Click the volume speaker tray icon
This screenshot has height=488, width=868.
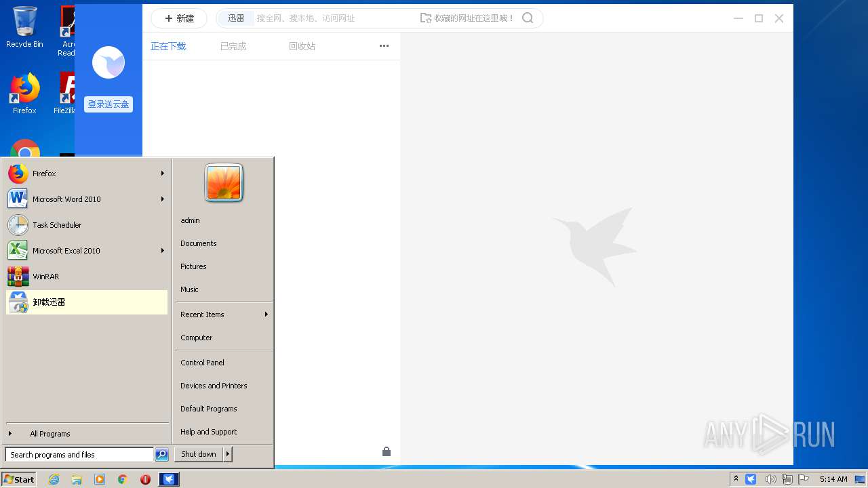tap(770, 479)
